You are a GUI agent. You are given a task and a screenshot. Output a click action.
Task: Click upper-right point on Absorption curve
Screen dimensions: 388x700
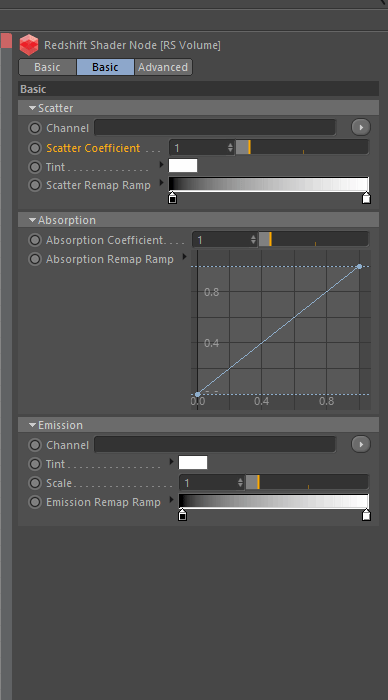[359, 267]
